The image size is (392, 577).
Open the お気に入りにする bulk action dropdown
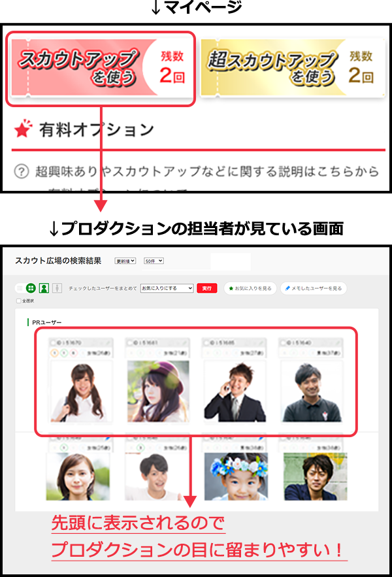167,288
